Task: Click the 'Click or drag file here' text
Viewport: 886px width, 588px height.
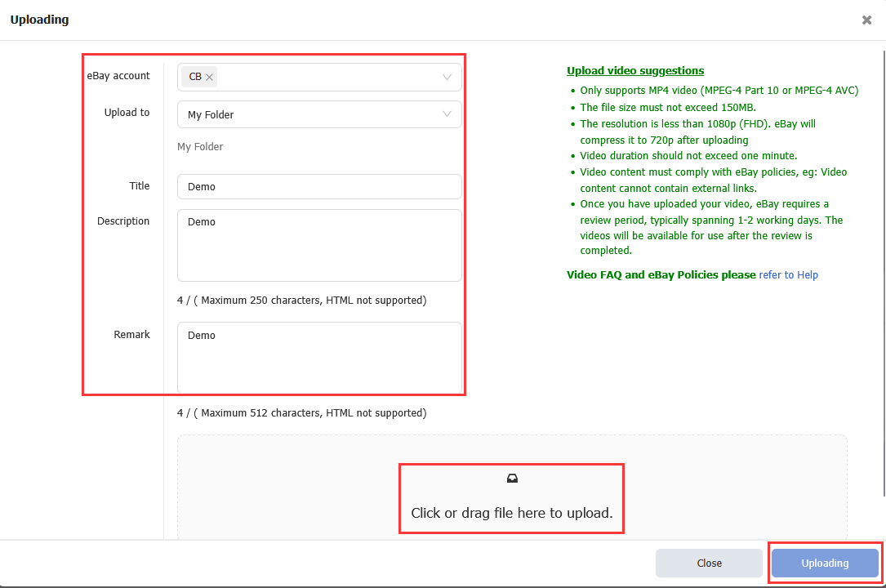Action: pyautogui.click(x=511, y=514)
